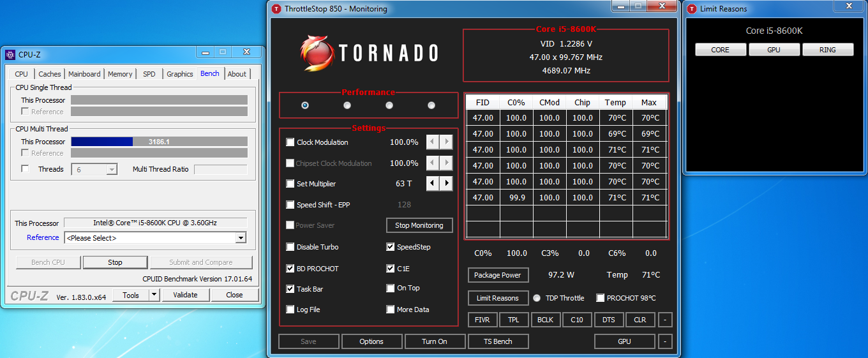Open the About tab in CPU-Z
Image resolution: width=868 pixels, height=358 pixels.
pos(237,74)
